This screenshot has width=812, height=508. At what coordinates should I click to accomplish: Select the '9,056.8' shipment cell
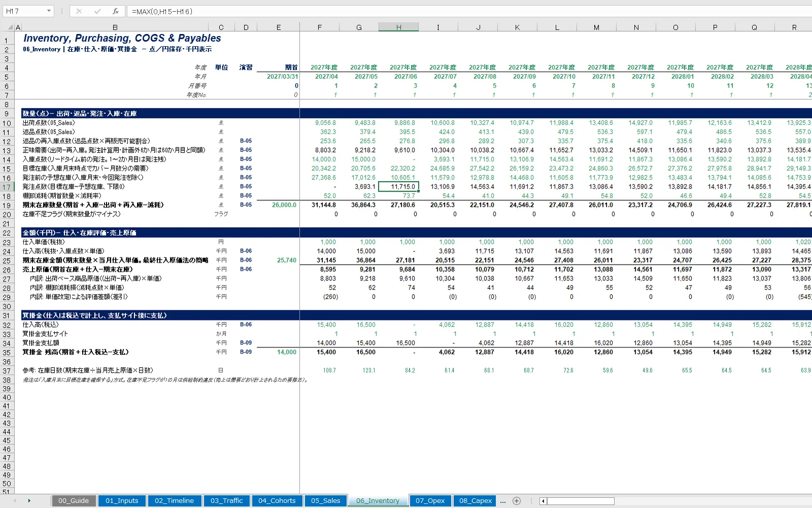coord(319,122)
